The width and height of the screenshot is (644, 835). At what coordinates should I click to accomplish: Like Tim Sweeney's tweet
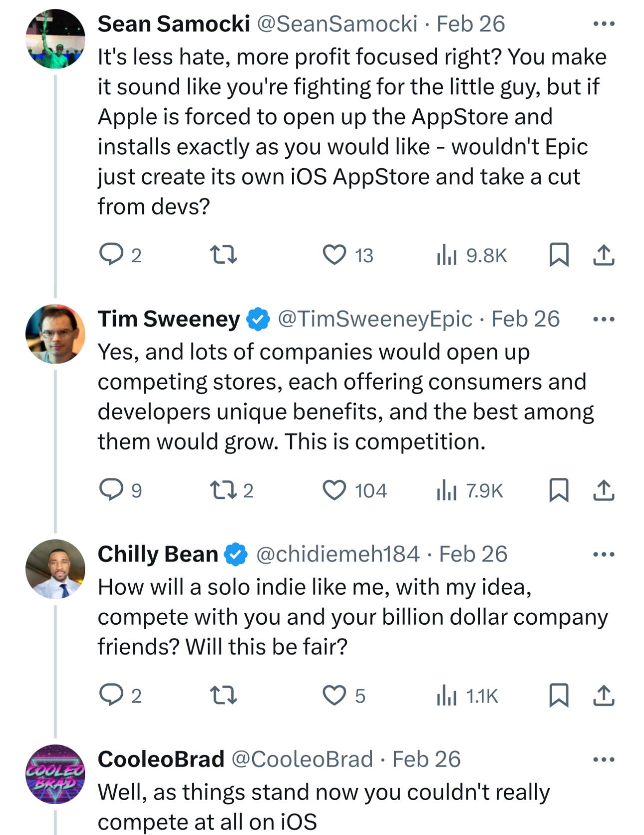[x=334, y=490]
